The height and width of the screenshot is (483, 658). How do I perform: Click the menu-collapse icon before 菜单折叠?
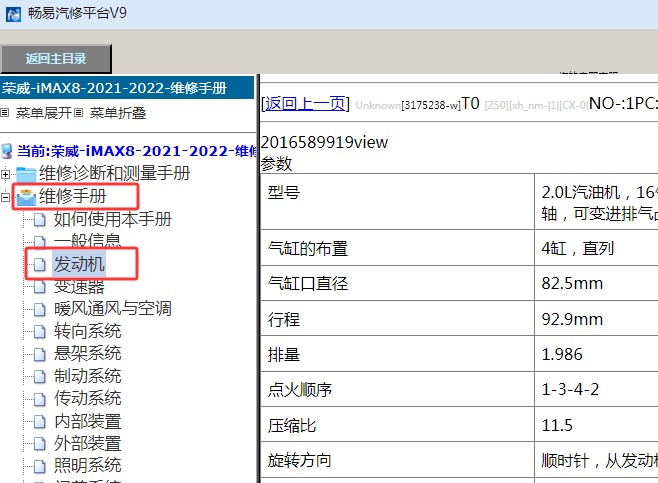pos(78,112)
